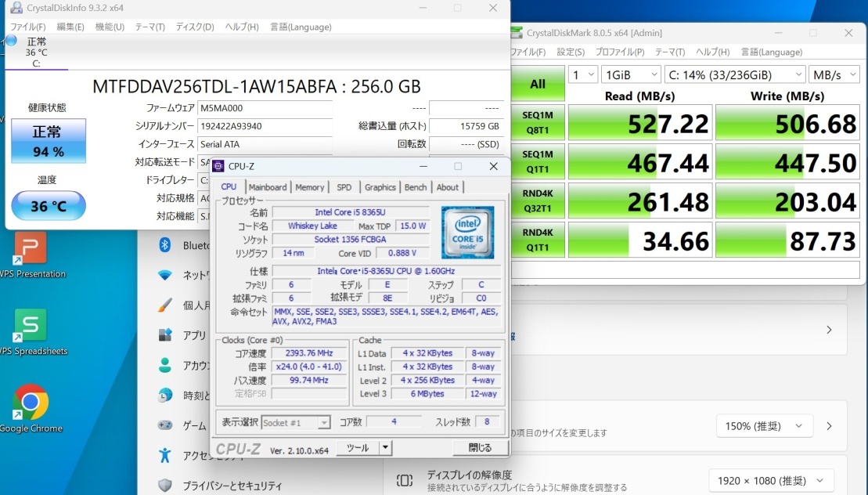Viewport: 868px width, 495px height.
Task: Run the RND4K Q1T1 benchmark
Action: click(x=538, y=240)
